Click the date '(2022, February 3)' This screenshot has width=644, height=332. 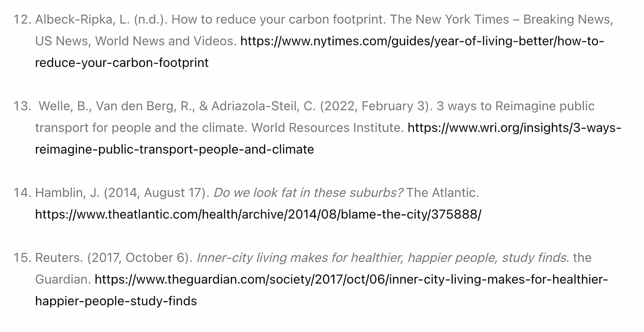pyautogui.click(x=376, y=106)
